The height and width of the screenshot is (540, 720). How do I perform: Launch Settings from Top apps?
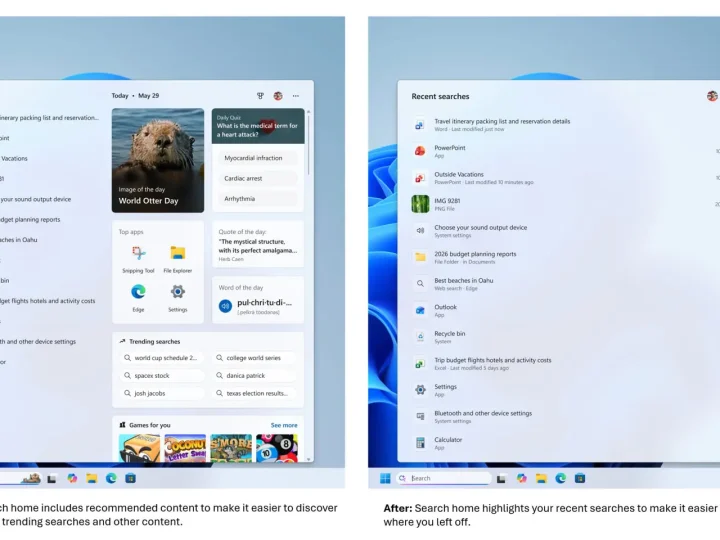(178, 298)
